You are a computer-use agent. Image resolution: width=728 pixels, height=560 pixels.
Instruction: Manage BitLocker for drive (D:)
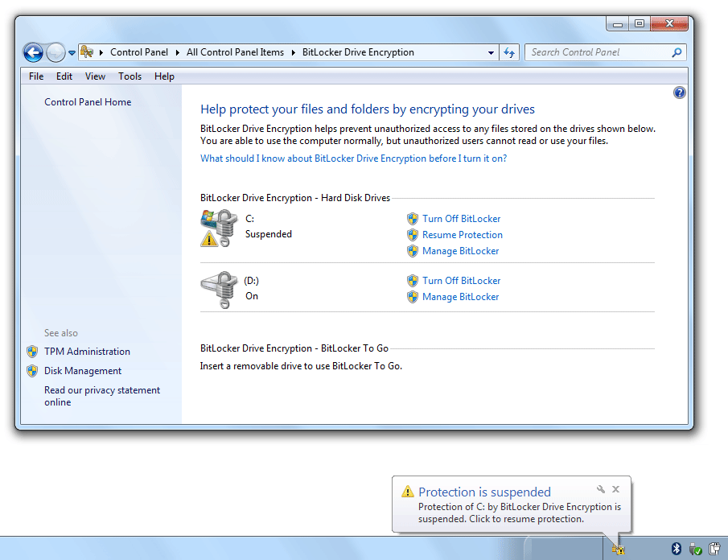[460, 297]
